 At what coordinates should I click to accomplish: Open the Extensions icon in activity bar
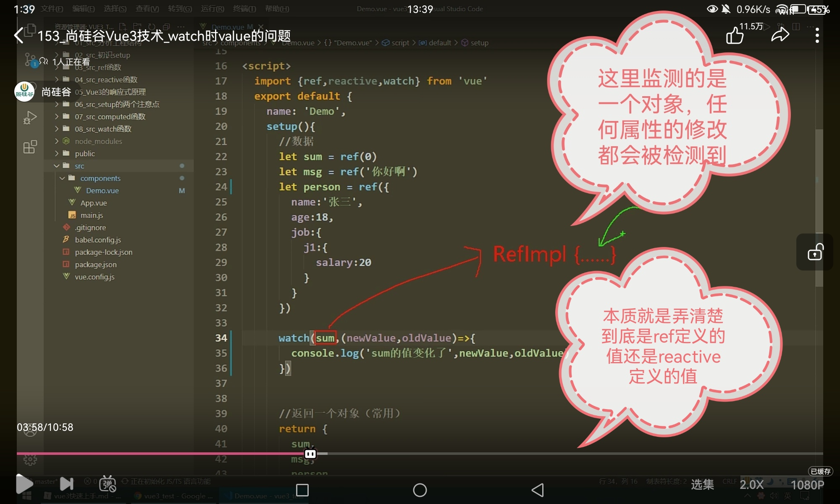pos(30,147)
